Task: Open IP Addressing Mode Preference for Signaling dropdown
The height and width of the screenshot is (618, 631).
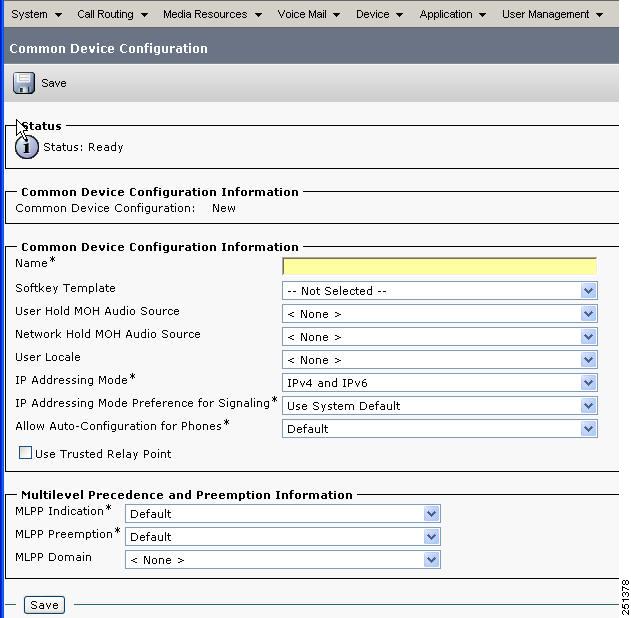Action: 440,405
